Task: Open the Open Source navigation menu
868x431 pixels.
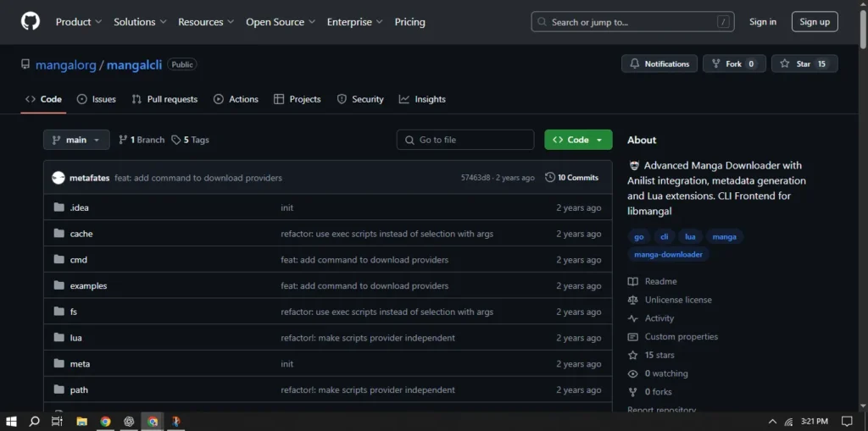Action: (x=280, y=22)
